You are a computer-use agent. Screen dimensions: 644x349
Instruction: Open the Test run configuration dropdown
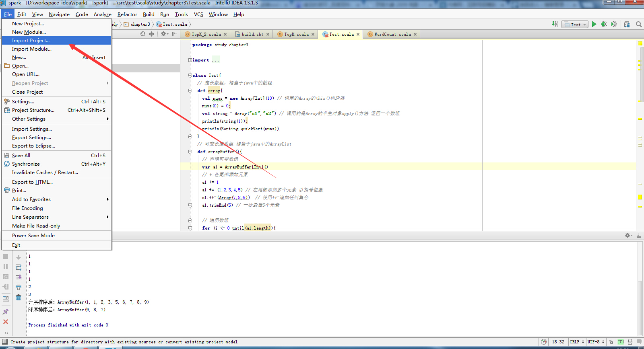575,25
